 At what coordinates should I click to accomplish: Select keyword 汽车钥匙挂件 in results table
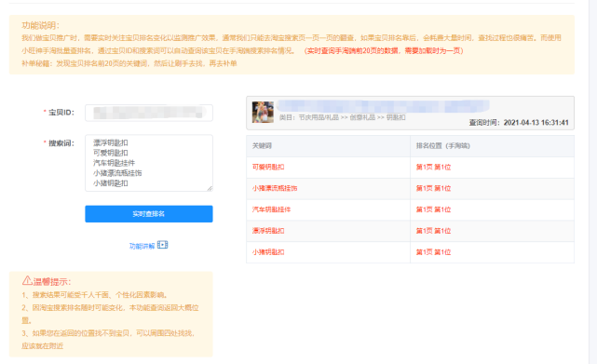271,209
